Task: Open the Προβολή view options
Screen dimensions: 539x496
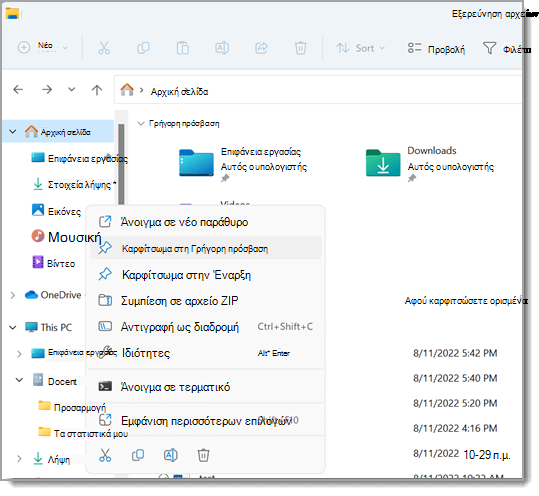Action: [x=436, y=49]
